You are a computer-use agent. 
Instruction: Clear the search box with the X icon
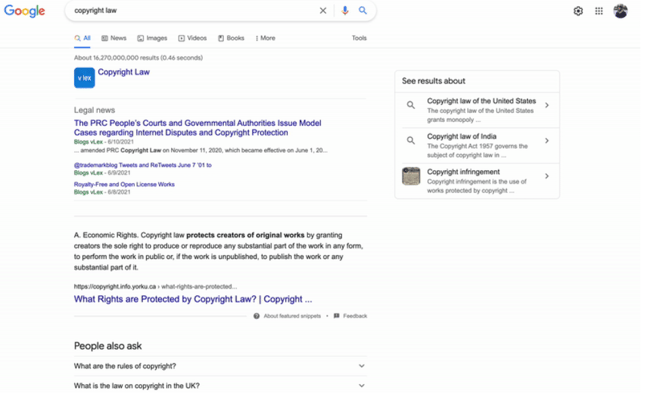(323, 11)
